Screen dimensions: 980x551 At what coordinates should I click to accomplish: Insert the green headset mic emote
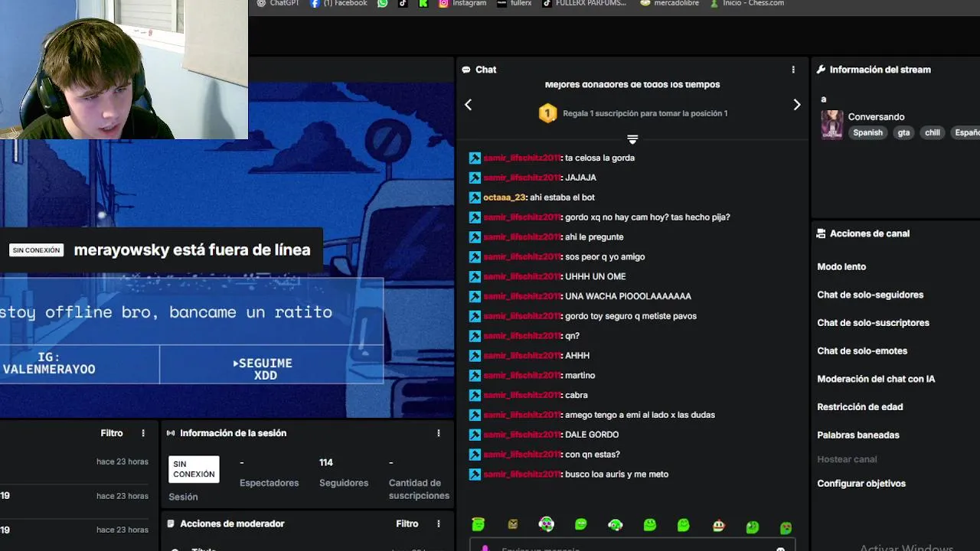[615, 524]
